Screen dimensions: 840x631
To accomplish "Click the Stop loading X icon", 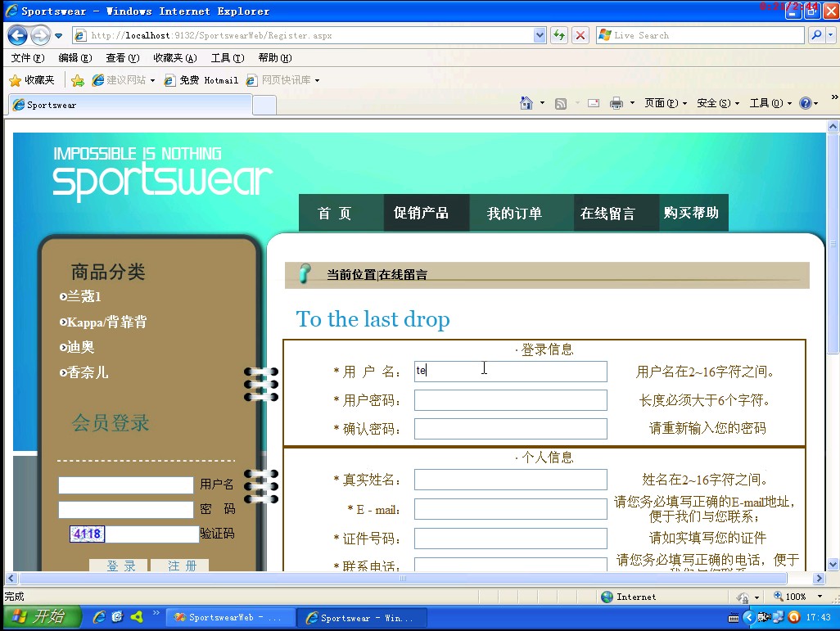I will tap(580, 35).
